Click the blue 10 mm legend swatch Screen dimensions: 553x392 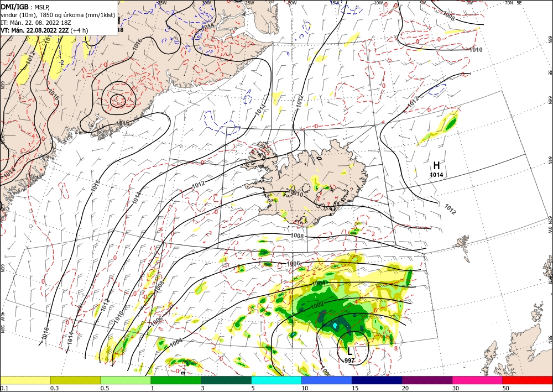point(327,380)
